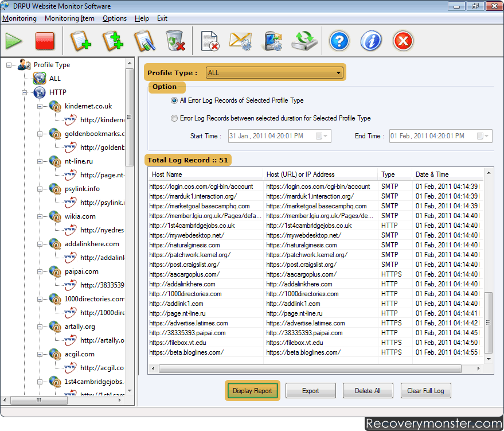Click the wikia.com site icon in tree
504x431 pixels.
tap(55, 216)
